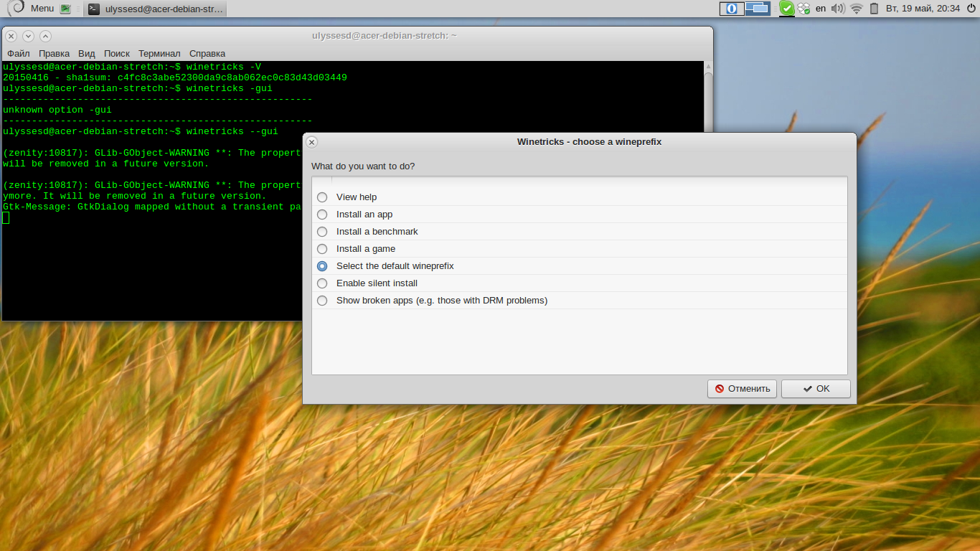Open the Wi-Fi network indicator
Image resolution: width=980 pixels, height=551 pixels.
(x=856, y=9)
